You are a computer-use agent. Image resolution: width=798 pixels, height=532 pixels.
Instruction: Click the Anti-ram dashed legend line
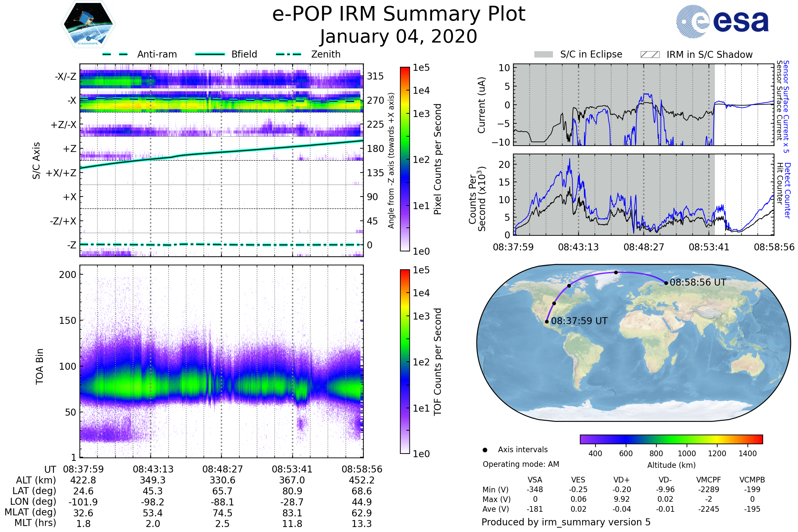click(115, 54)
